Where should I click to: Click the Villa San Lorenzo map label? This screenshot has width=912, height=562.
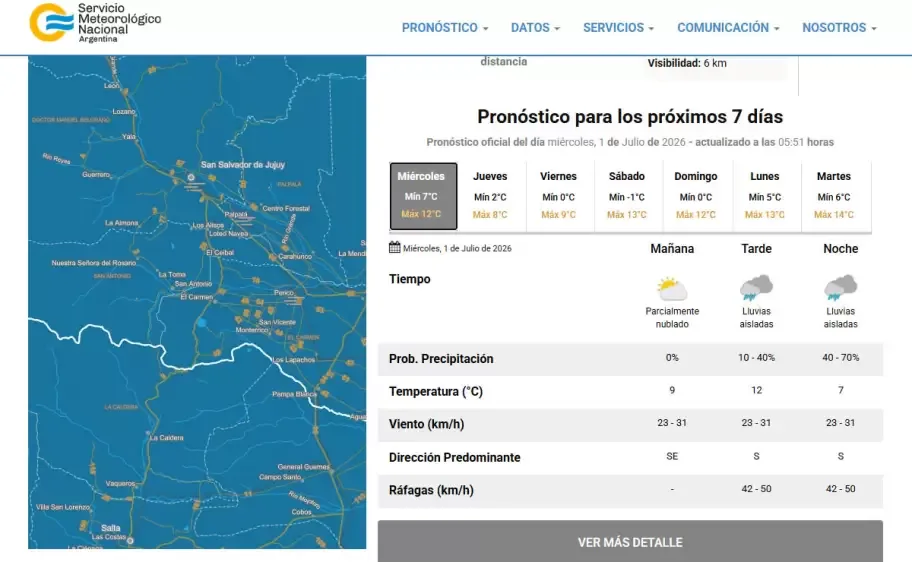tap(63, 507)
